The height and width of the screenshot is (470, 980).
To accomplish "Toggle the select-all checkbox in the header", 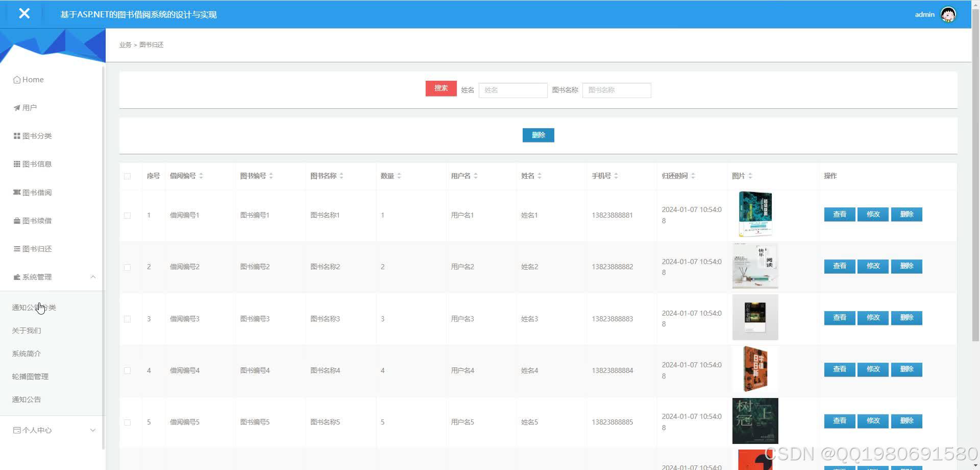I will point(127,176).
